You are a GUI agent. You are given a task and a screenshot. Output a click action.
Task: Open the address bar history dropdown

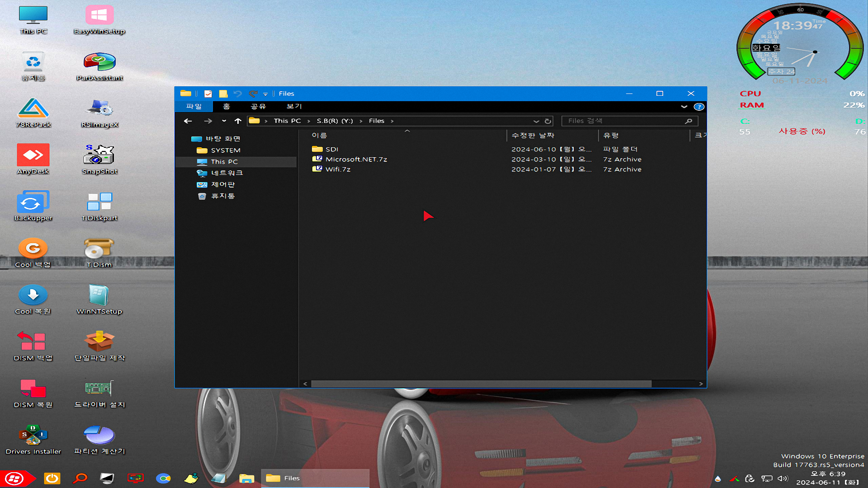point(536,121)
